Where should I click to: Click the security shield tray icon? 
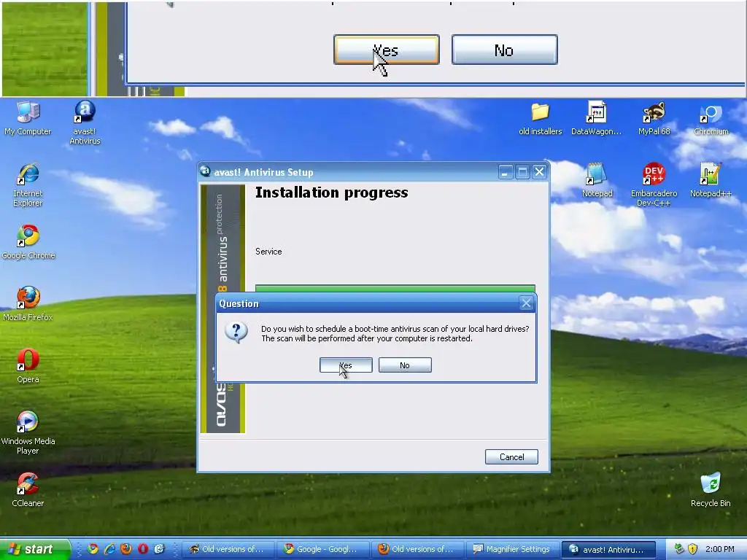(x=693, y=549)
